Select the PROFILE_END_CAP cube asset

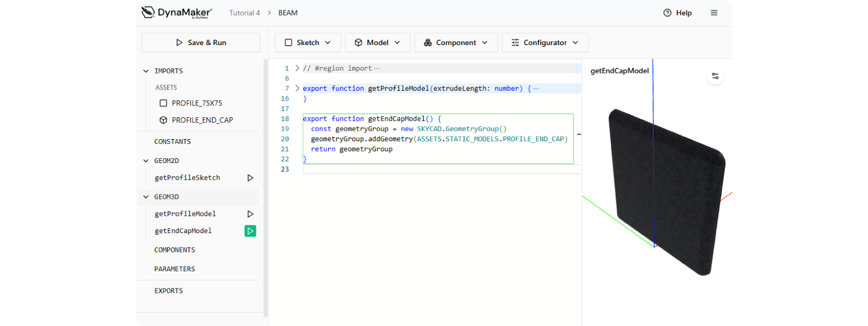[x=202, y=120]
